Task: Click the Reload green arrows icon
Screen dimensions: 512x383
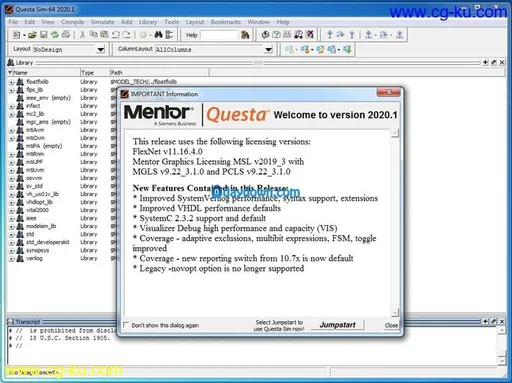Action: (55, 35)
